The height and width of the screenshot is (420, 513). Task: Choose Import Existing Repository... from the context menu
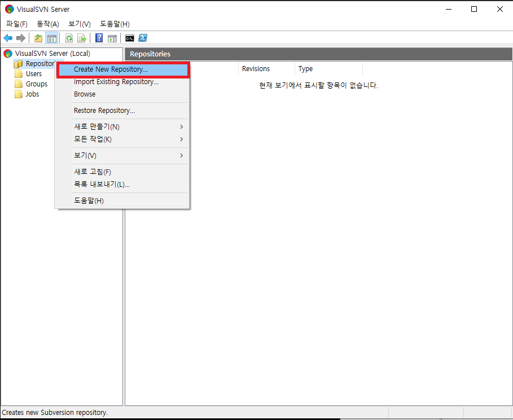coord(122,82)
